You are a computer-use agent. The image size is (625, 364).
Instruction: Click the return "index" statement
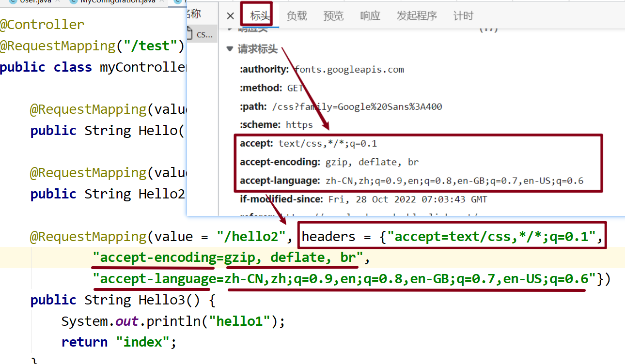click(x=119, y=342)
